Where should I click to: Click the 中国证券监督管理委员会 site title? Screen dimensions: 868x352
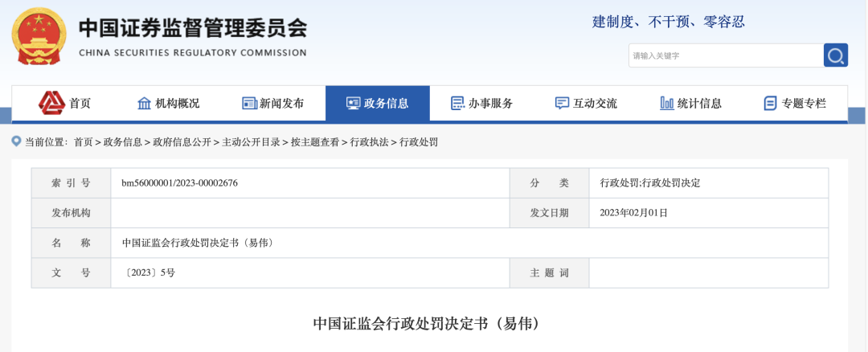(193, 28)
